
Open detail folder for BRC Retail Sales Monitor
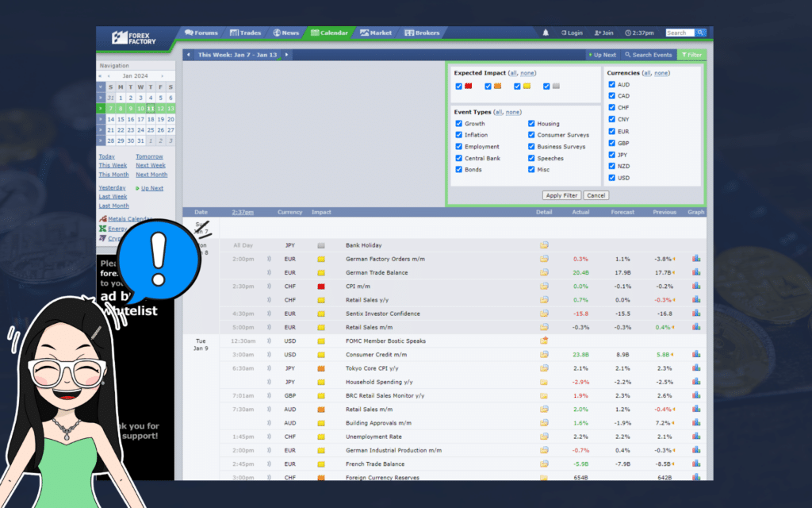pyautogui.click(x=544, y=395)
